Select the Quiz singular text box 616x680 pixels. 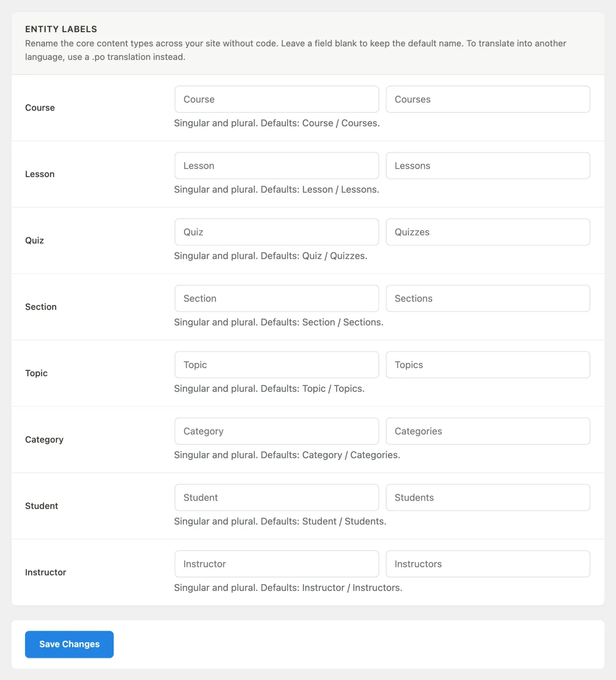click(x=276, y=232)
